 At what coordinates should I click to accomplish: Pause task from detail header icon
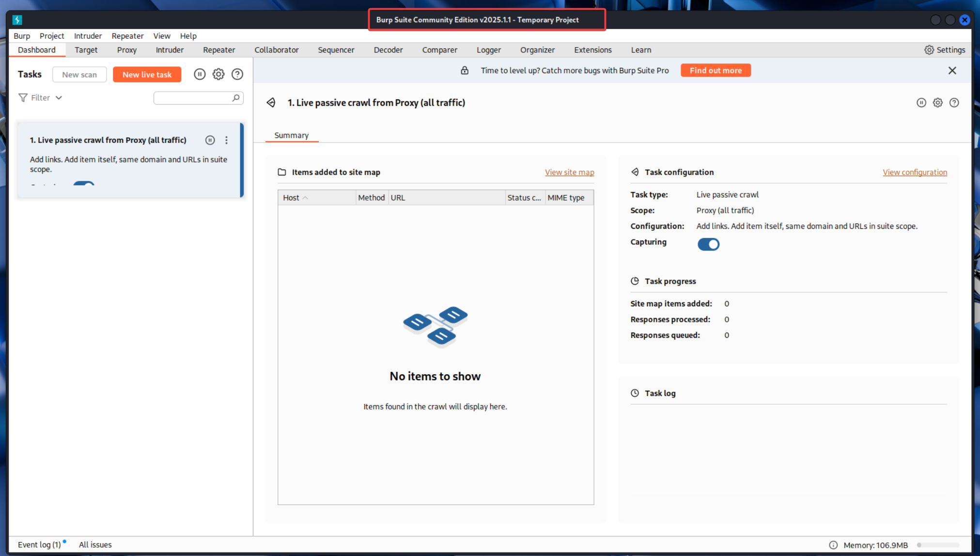coord(921,103)
